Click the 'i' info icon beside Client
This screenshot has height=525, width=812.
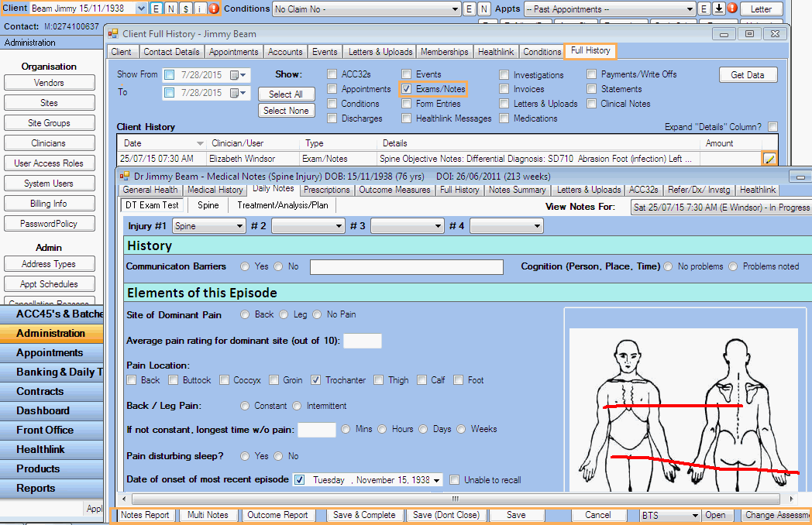(x=199, y=9)
